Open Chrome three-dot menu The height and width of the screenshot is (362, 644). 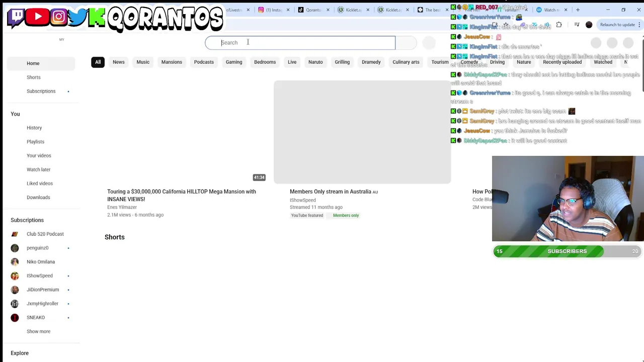pyautogui.click(x=639, y=25)
